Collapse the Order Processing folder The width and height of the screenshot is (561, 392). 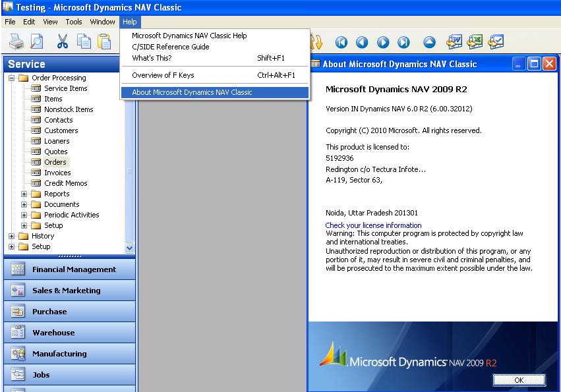point(11,78)
